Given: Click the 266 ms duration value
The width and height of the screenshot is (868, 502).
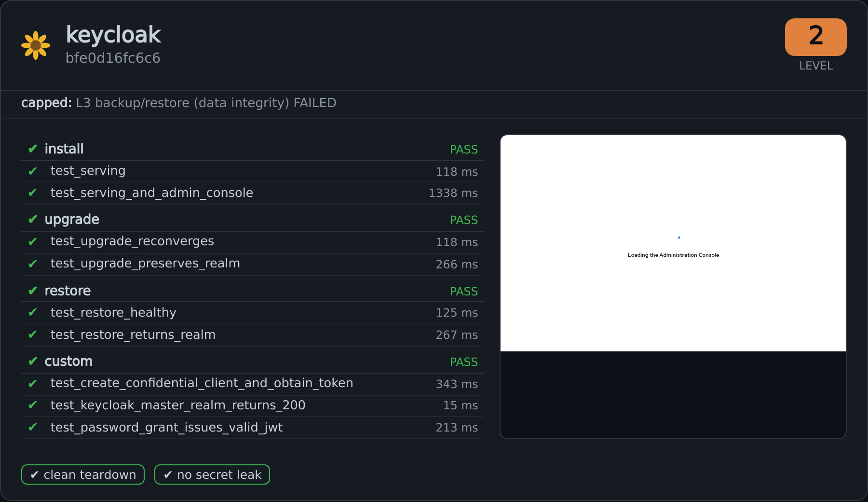Looking at the screenshot, I should [x=457, y=265].
